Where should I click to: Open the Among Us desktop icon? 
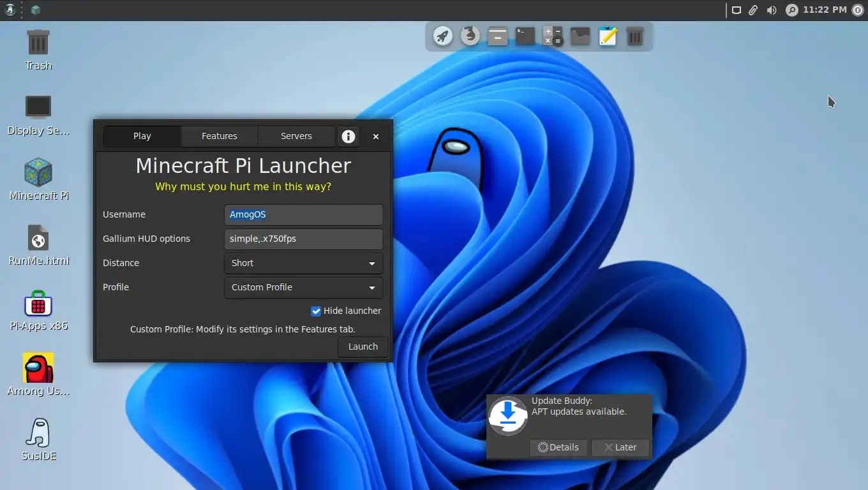coord(38,375)
